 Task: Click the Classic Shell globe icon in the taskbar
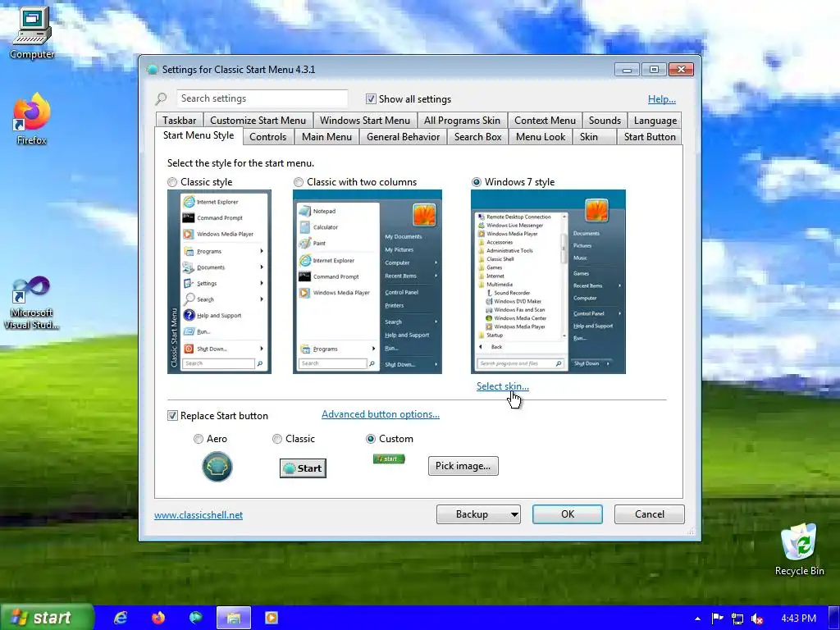point(196,618)
